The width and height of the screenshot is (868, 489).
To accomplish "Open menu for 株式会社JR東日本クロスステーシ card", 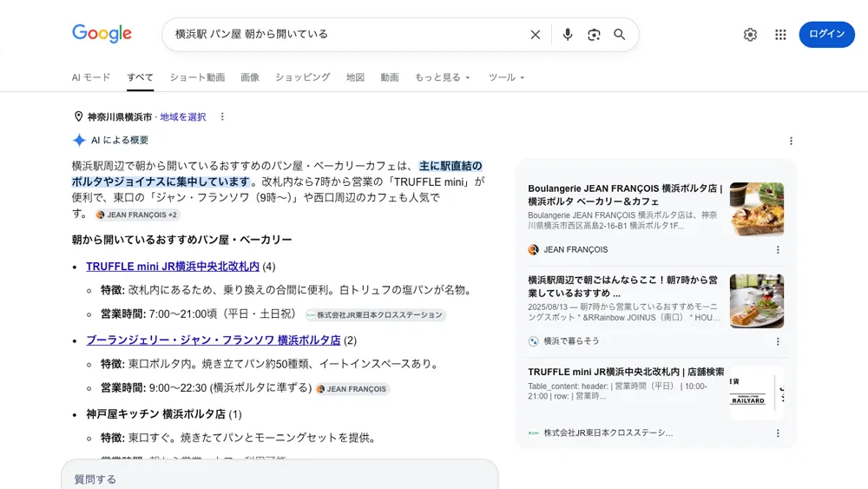I will pyautogui.click(x=778, y=433).
